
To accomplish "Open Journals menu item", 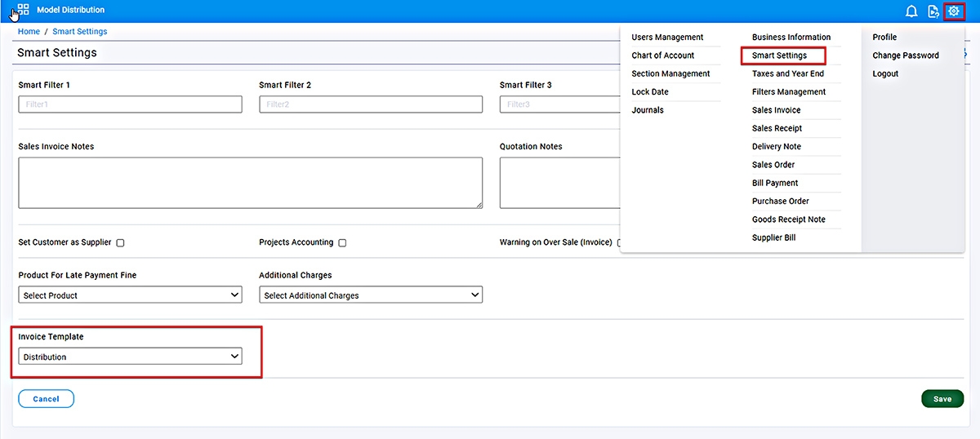I will [648, 110].
